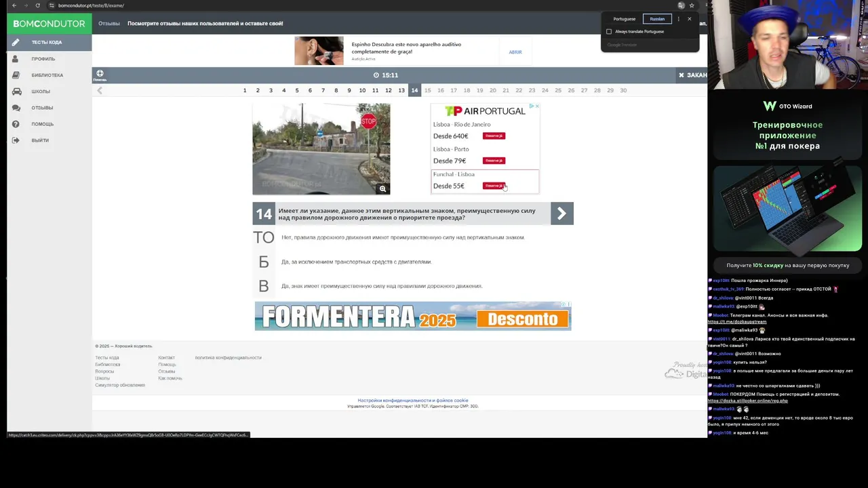Reload the page with refresh icon
The image size is (868, 488).
(37, 5)
